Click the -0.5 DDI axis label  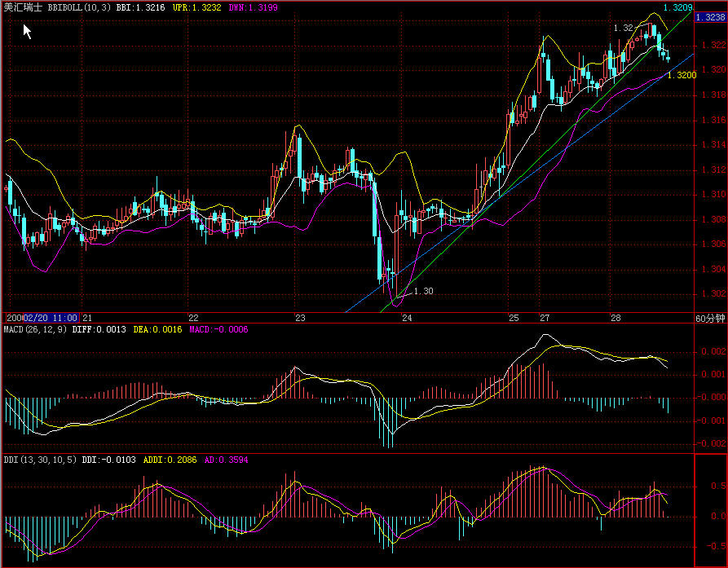[717, 546]
